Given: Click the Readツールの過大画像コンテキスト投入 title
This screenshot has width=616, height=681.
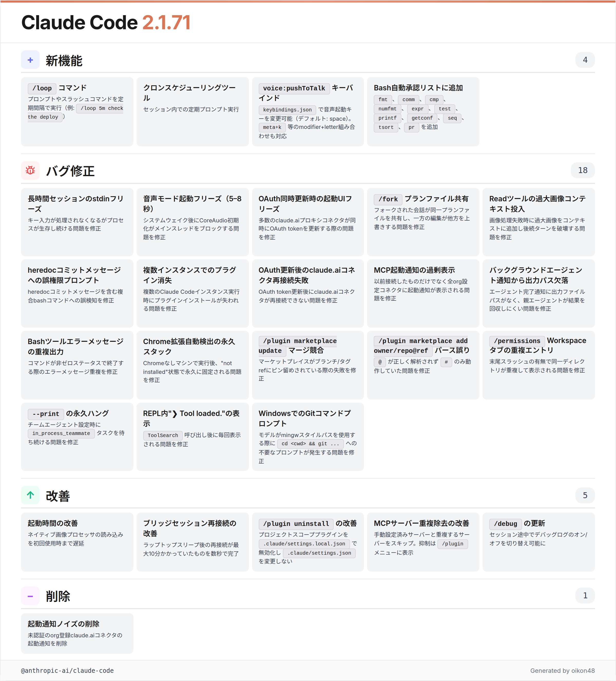Looking at the screenshot, I should 537,204.
